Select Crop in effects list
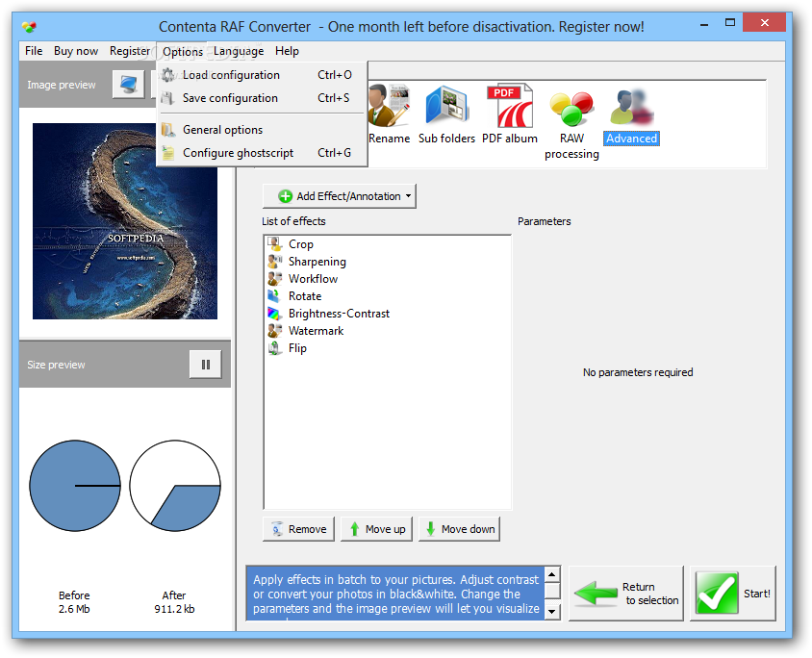 (x=301, y=243)
